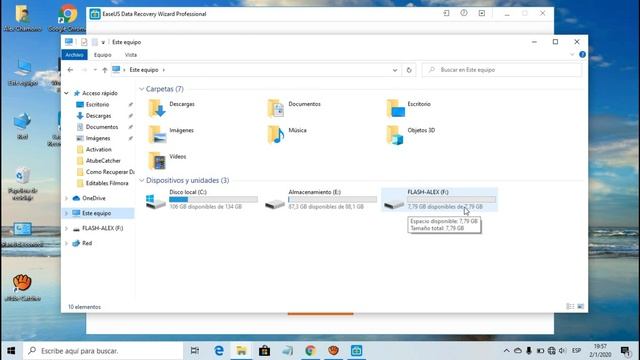Open the Windows Start menu
The image size is (640, 360).
[11, 351]
